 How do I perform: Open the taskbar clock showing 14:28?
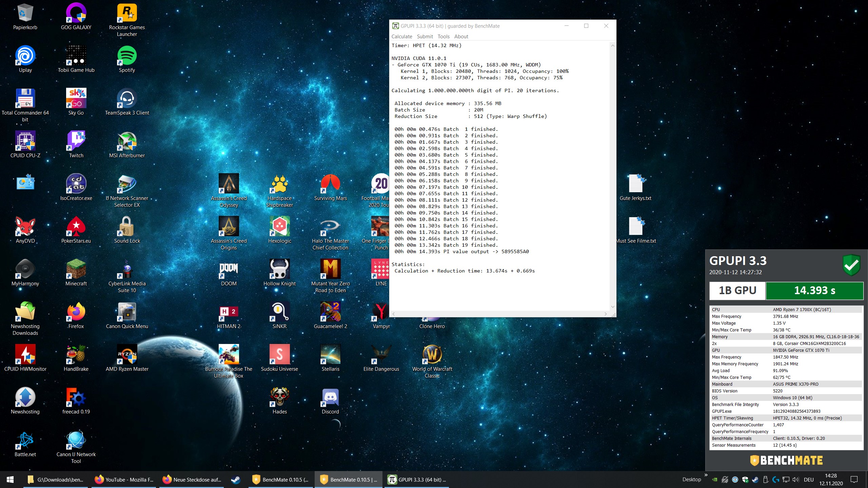(x=831, y=480)
